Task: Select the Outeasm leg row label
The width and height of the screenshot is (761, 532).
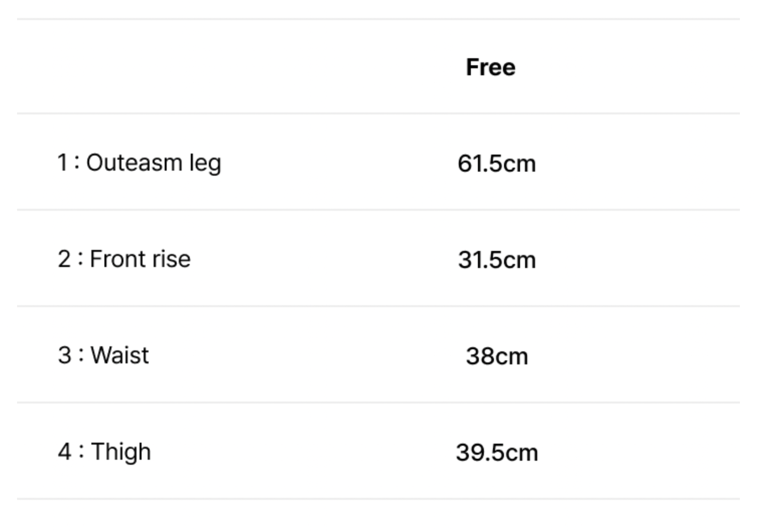Action: pyautogui.click(x=139, y=163)
